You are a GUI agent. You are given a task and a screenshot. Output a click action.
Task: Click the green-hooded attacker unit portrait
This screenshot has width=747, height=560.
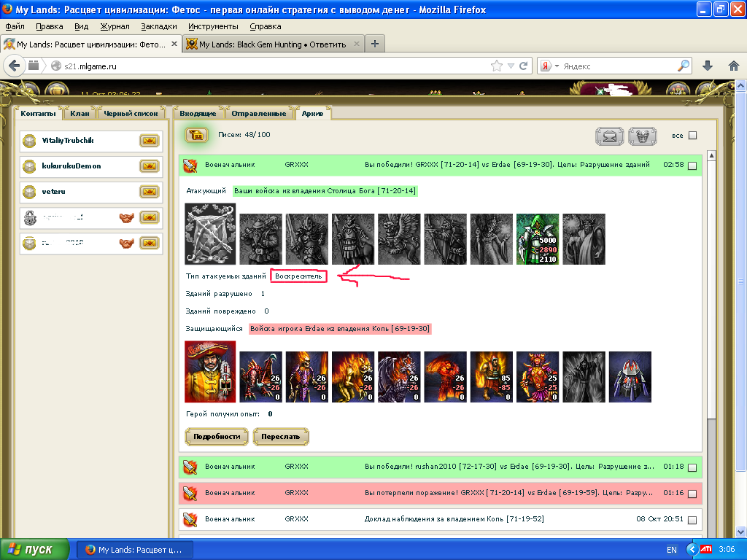(538, 239)
